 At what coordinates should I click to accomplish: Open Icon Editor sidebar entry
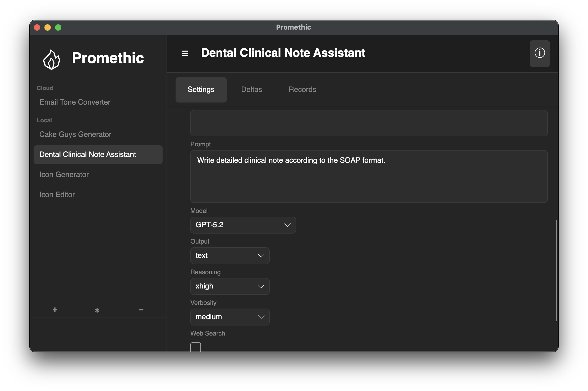[x=57, y=195]
